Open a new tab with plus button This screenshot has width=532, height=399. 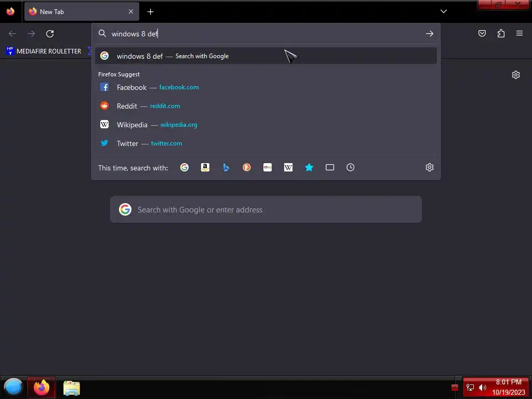coord(150,12)
